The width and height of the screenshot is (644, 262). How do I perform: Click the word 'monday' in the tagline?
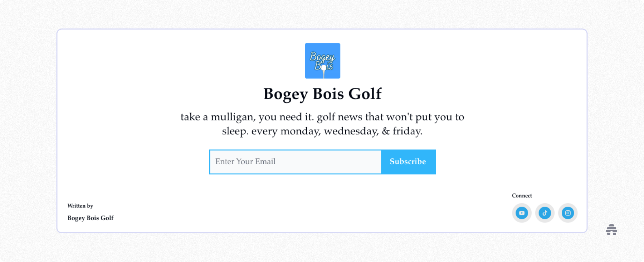300,132
